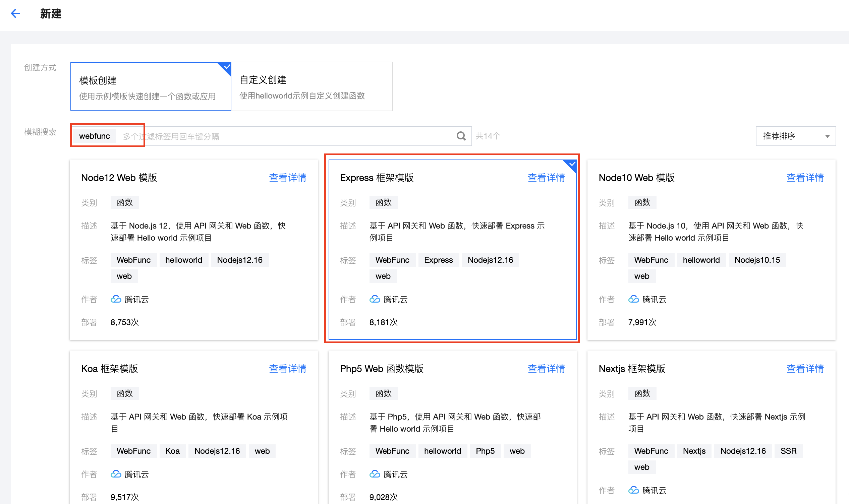Select the Nextjs 框架模版 card title

632,369
